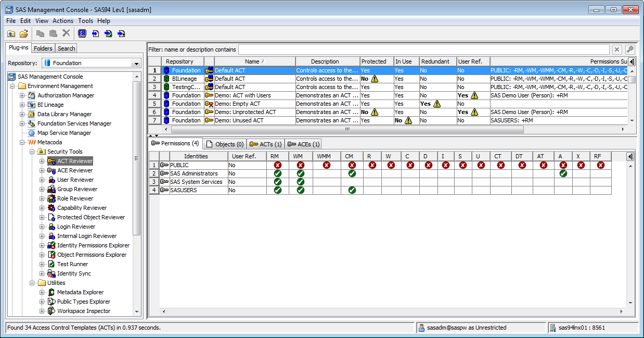Expand the Authorization Manager node
This screenshot has width=644, height=338.
22,95
